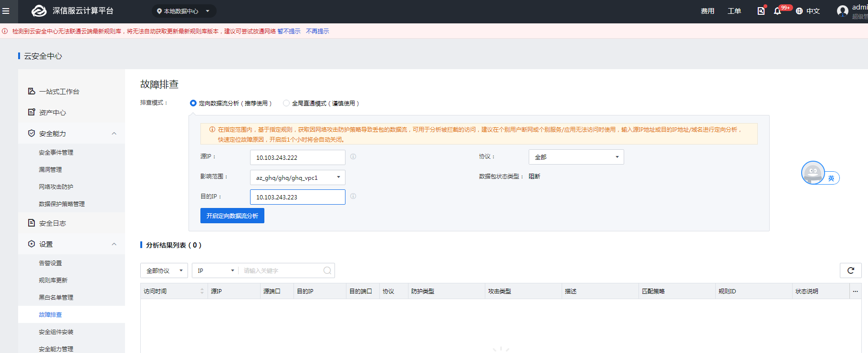This screenshot has width=868, height=353.
Task: Click the 不再提示 link in warning
Action: [317, 31]
